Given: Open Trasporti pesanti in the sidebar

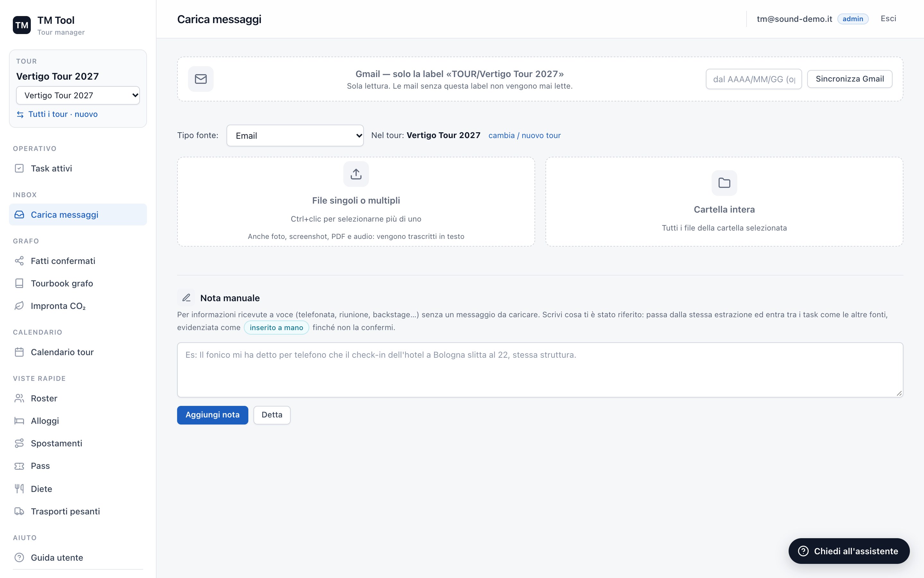Looking at the screenshot, I should [x=78, y=511].
